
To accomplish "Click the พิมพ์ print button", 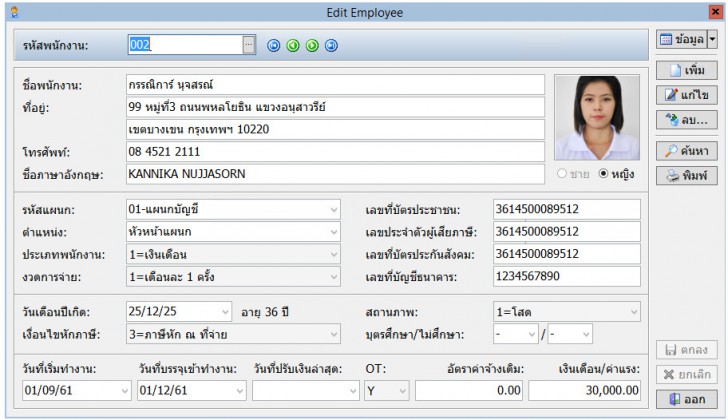I will pyautogui.click(x=687, y=175).
